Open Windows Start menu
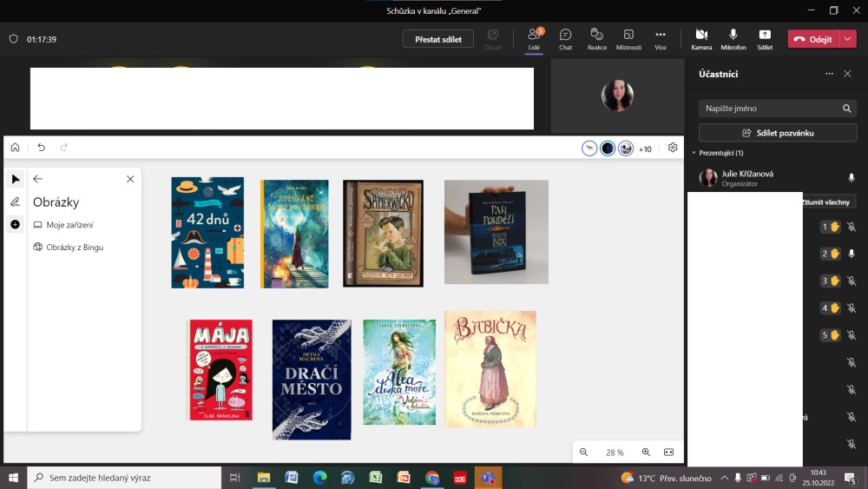This screenshot has height=489, width=868. (13, 478)
